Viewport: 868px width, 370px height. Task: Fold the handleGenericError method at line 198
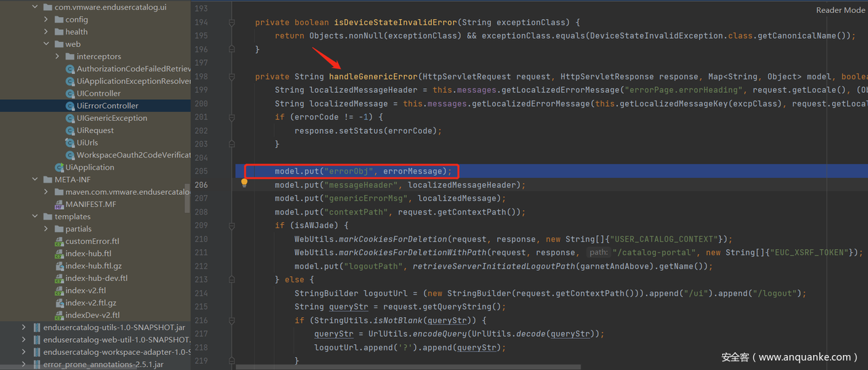pyautogui.click(x=231, y=77)
